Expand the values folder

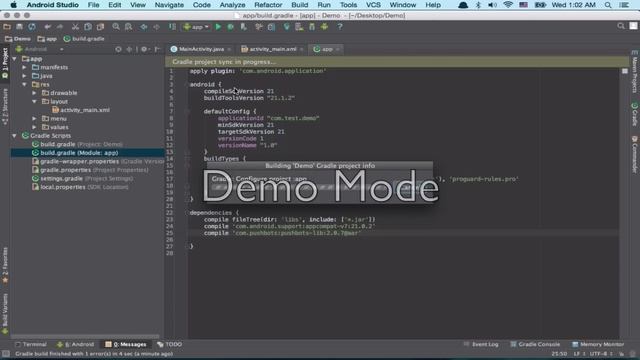(x=34, y=127)
